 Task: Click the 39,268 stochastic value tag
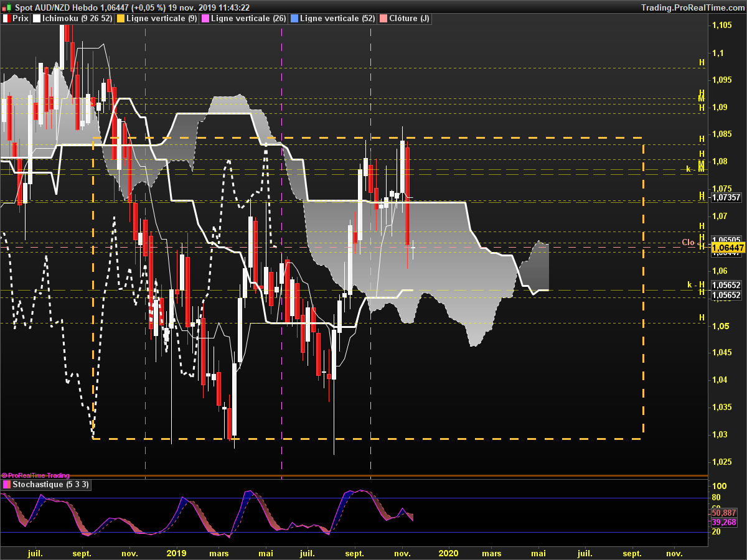pyautogui.click(x=723, y=522)
